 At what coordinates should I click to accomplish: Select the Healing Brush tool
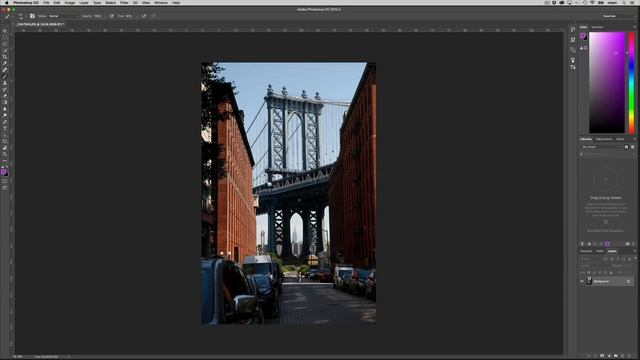5,70
